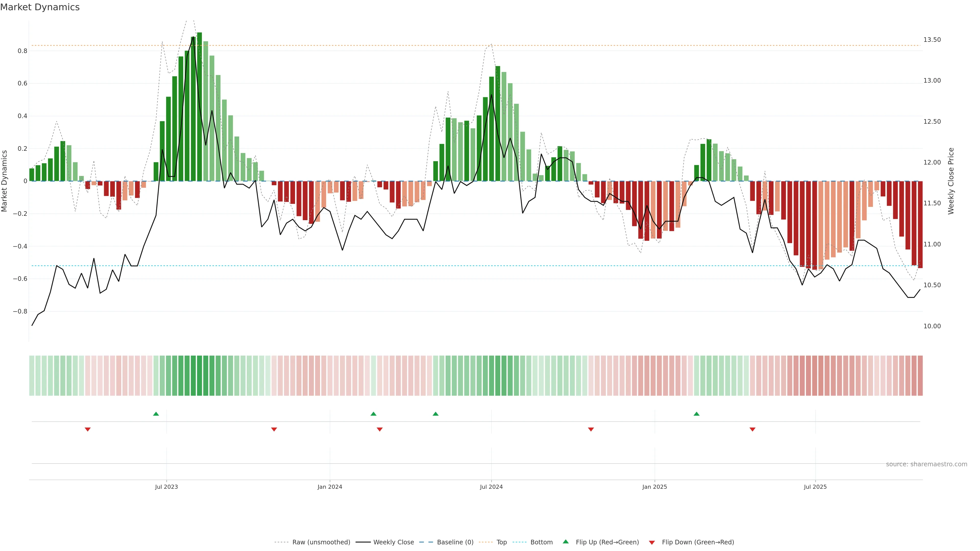This screenshot has width=980, height=551.
Task: Click the Market Dynamics chart title
Action: (40, 7)
